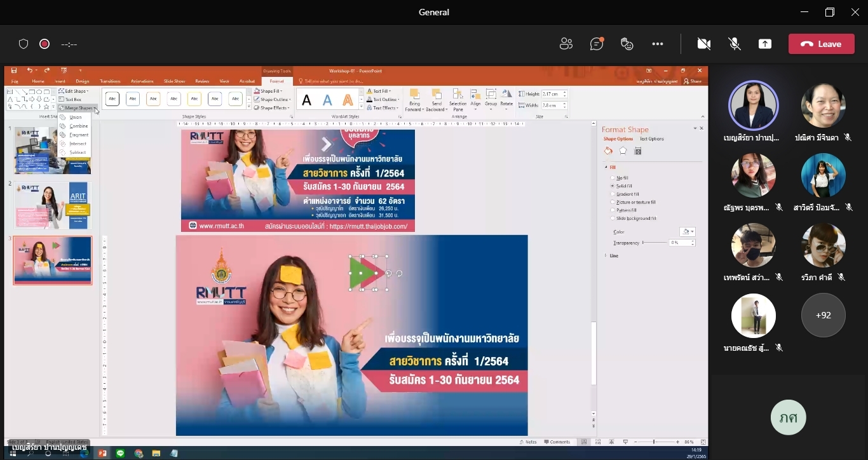Screen dimensions: 868x460
Task: Click the Teams share content icon
Action: coord(765,44)
